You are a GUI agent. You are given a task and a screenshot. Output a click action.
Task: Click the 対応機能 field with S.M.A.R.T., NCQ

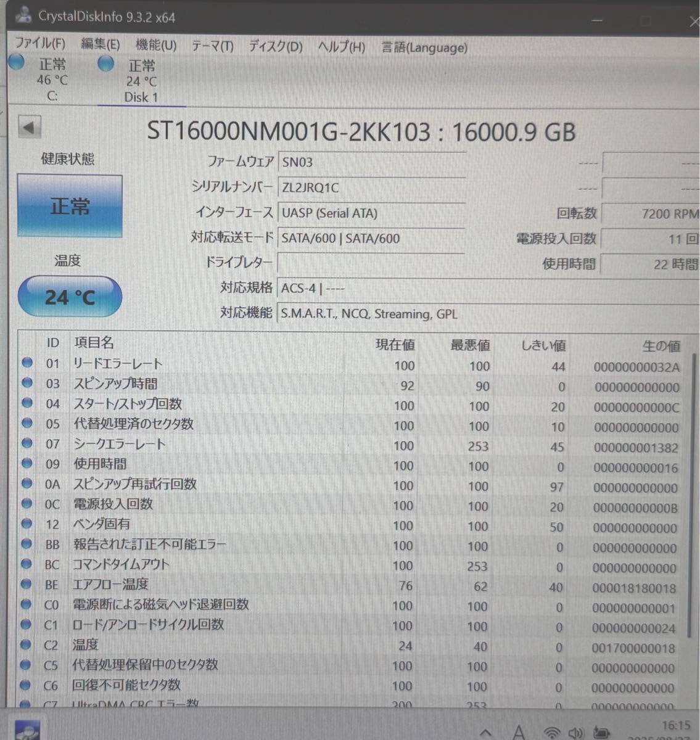click(x=488, y=314)
